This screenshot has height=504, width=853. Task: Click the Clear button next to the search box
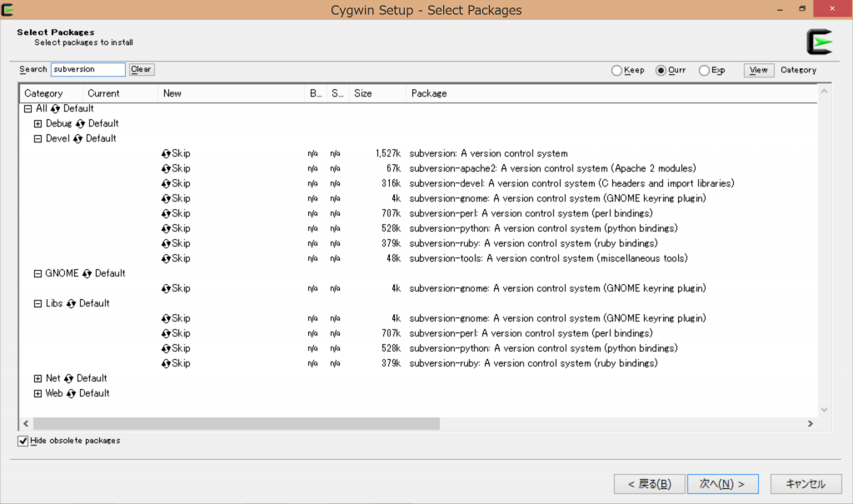141,69
